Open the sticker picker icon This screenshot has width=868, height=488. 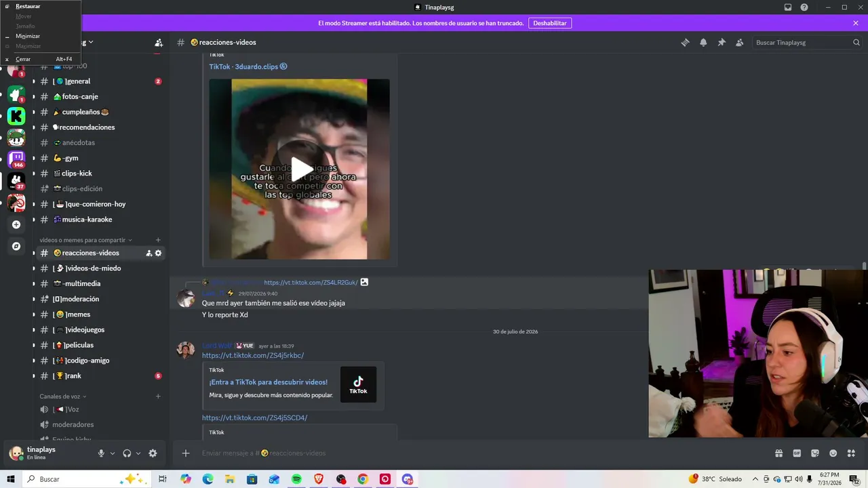[815, 453]
